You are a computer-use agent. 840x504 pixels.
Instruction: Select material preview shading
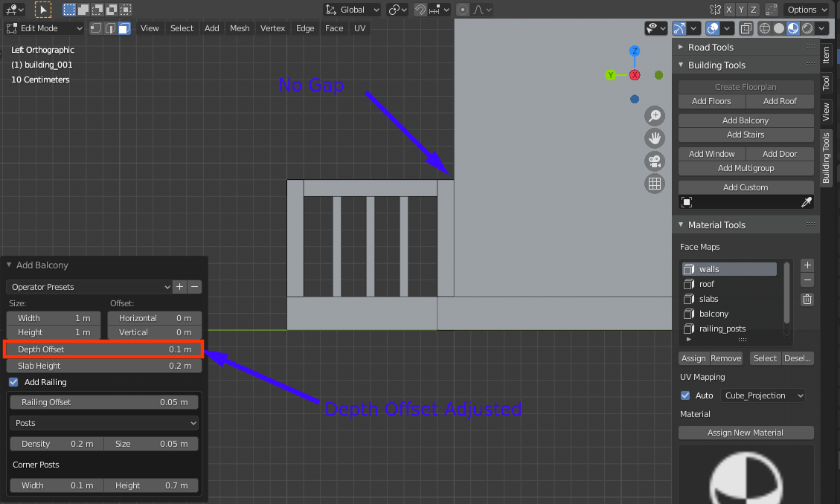pos(793,28)
